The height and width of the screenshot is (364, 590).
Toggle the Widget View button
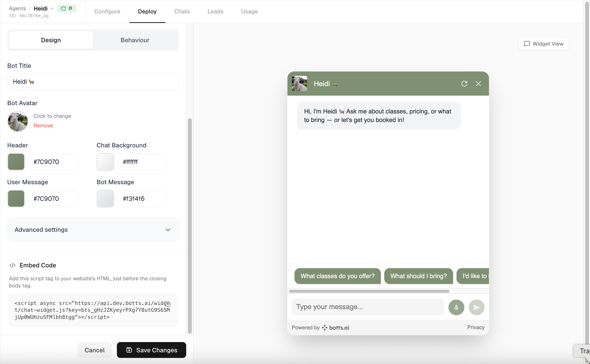543,44
